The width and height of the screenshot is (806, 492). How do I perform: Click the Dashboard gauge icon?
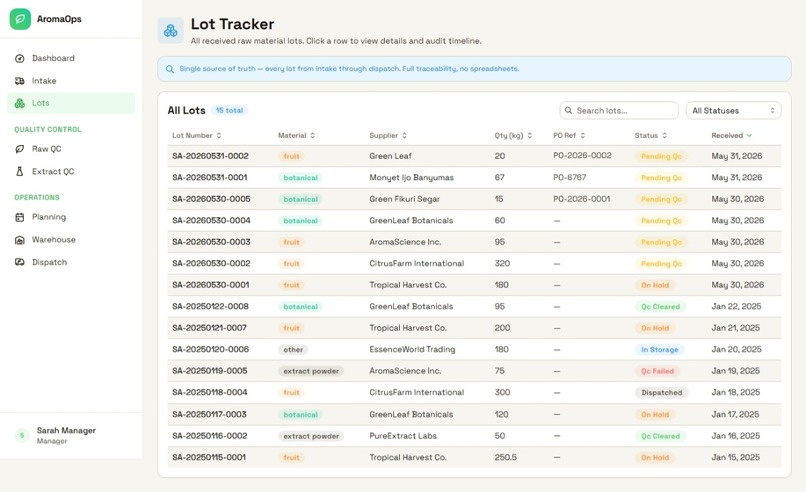point(20,58)
